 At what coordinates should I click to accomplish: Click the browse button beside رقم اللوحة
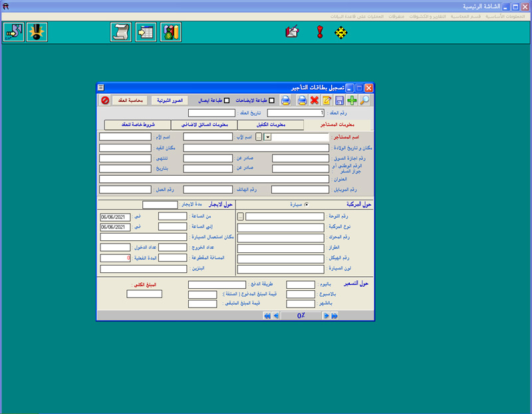(x=240, y=216)
